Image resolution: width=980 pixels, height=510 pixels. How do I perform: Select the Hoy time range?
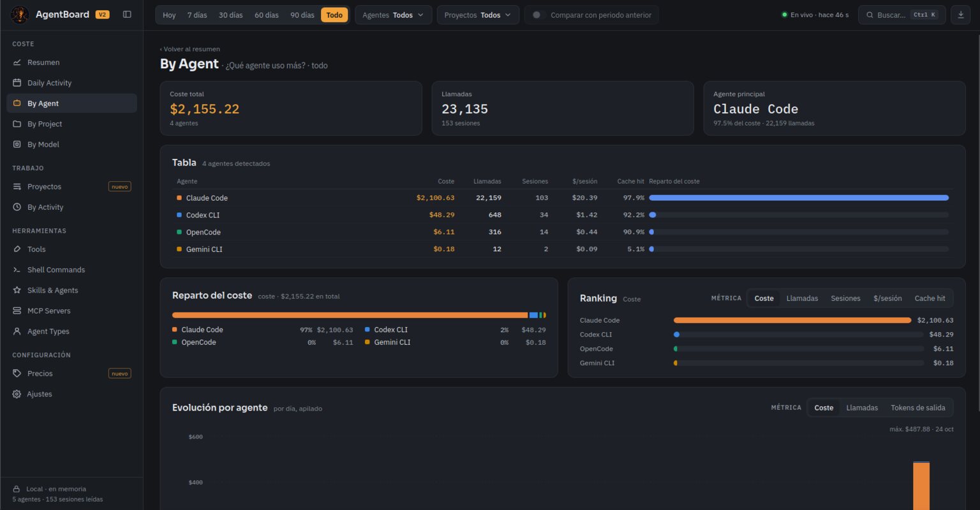[x=169, y=15]
